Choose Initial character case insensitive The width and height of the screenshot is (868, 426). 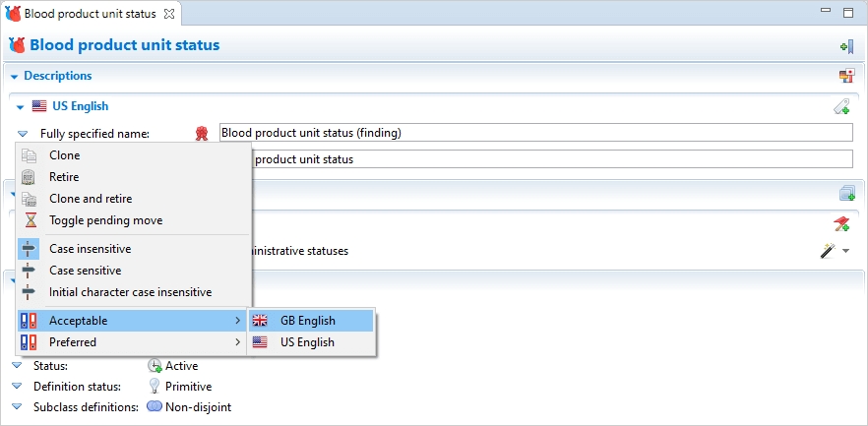130,292
